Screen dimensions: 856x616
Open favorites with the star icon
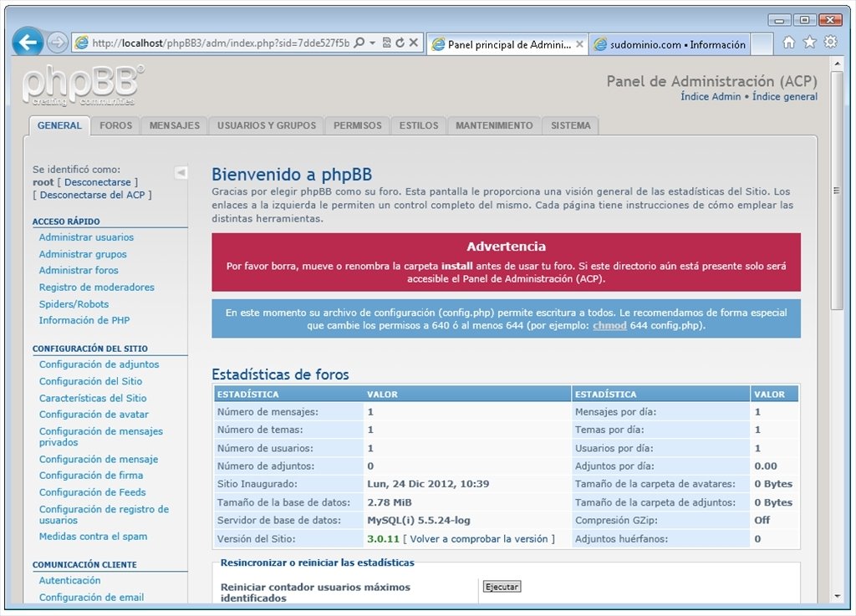pyautogui.click(x=809, y=42)
